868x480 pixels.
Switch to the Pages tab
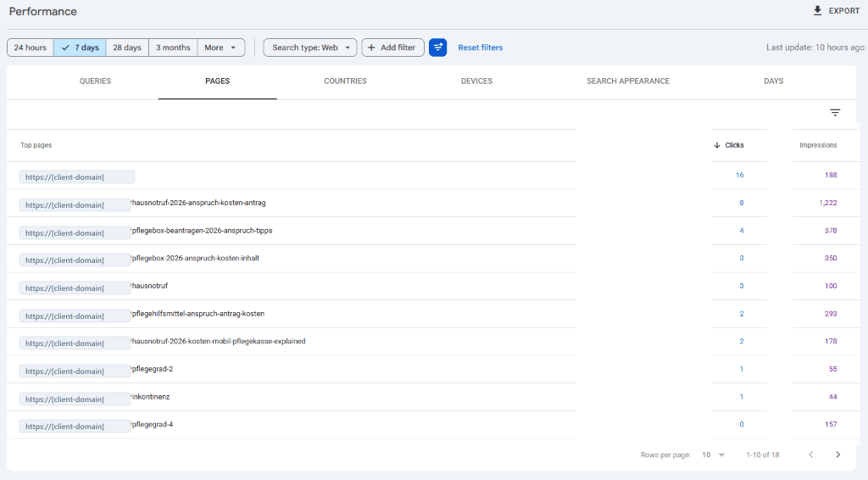pos(218,81)
